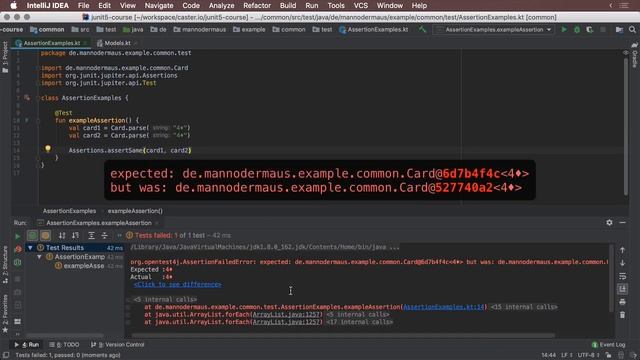Toggle show passed tests filter
The image size is (640, 360).
tap(32, 235)
